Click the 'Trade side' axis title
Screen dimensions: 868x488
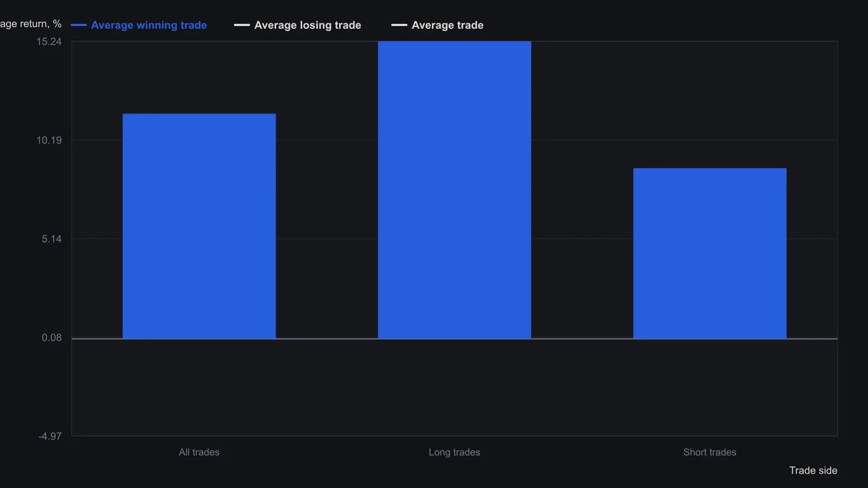click(x=813, y=471)
